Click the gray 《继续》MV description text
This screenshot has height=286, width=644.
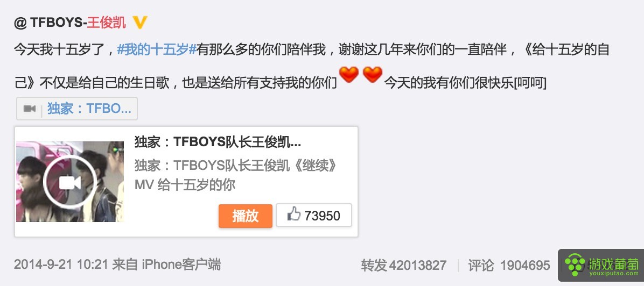click(236, 175)
